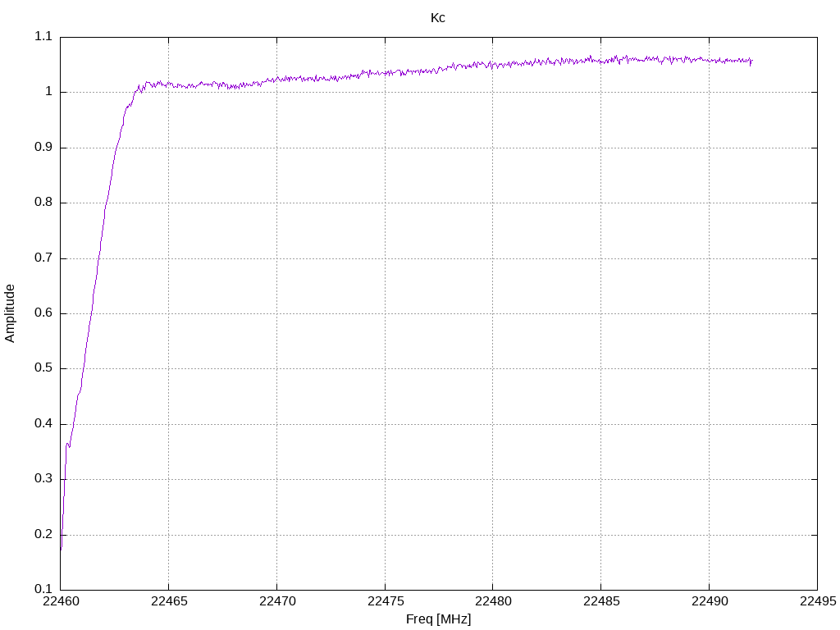Image resolution: width=840 pixels, height=630 pixels.
Task: Click the y-axis tick label 1
Action: [48, 92]
